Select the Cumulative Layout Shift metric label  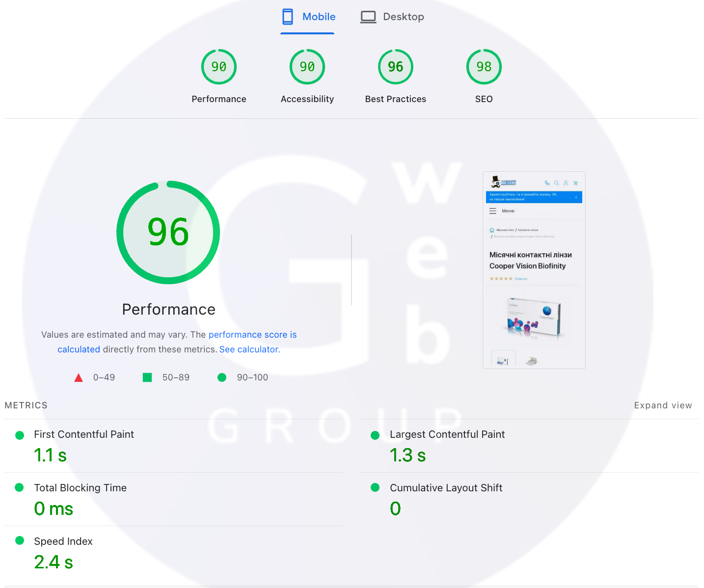point(446,488)
